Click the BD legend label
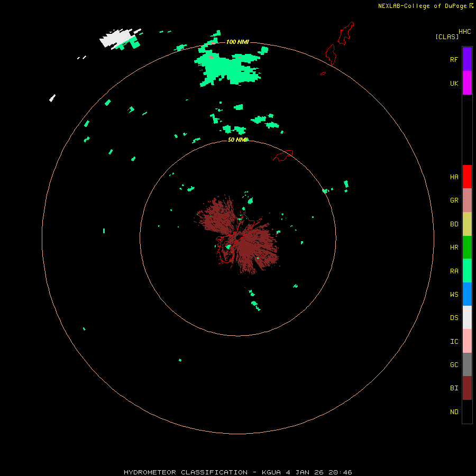Viewport: 476px width, 476px height. (454, 224)
